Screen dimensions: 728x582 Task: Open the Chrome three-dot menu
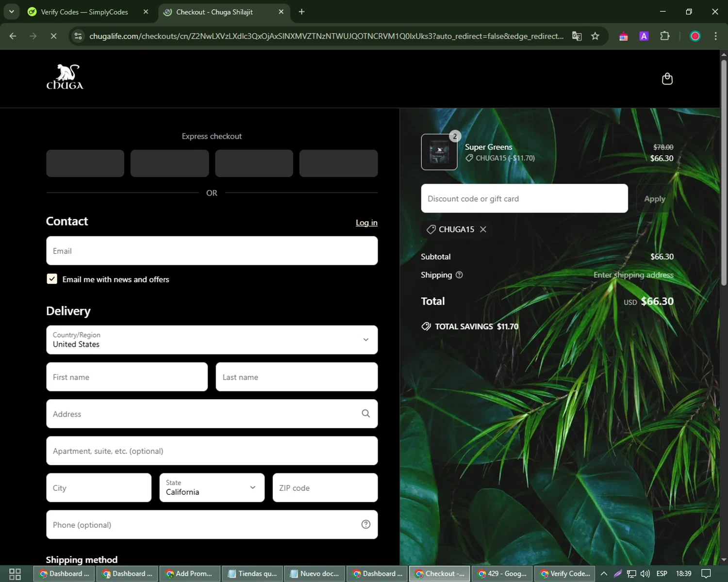coord(715,36)
